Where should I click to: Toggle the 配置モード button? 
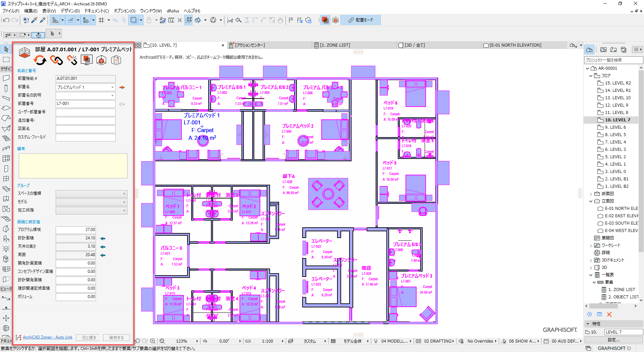coord(361,20)
